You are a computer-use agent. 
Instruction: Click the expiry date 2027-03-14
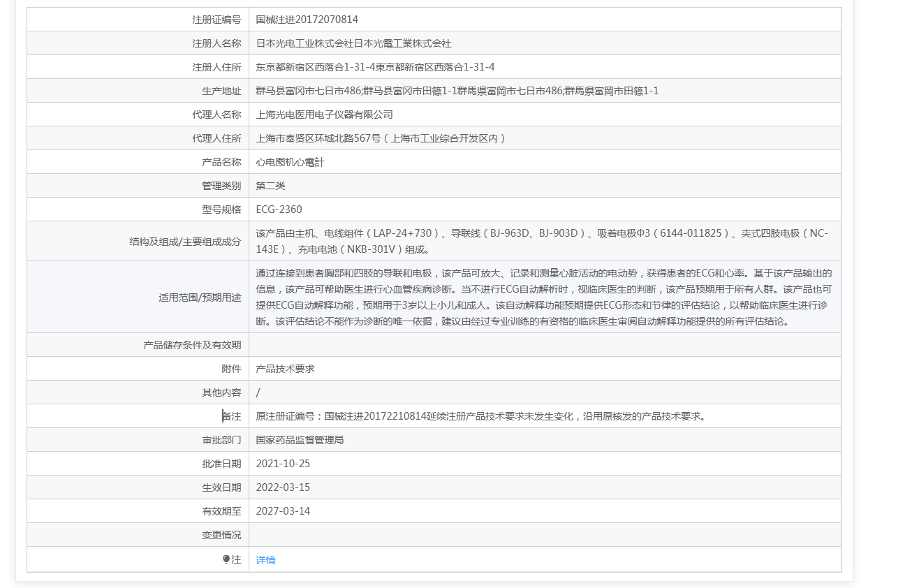283,511
